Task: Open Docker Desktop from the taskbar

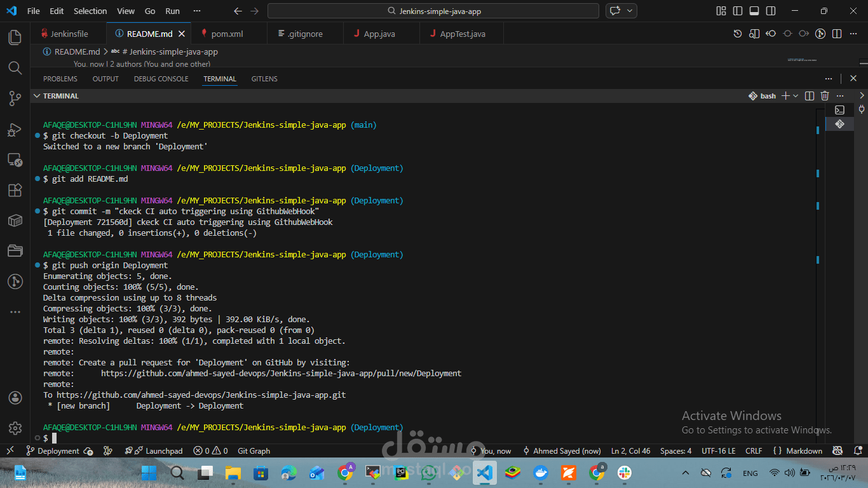Action: coord(541,473)
